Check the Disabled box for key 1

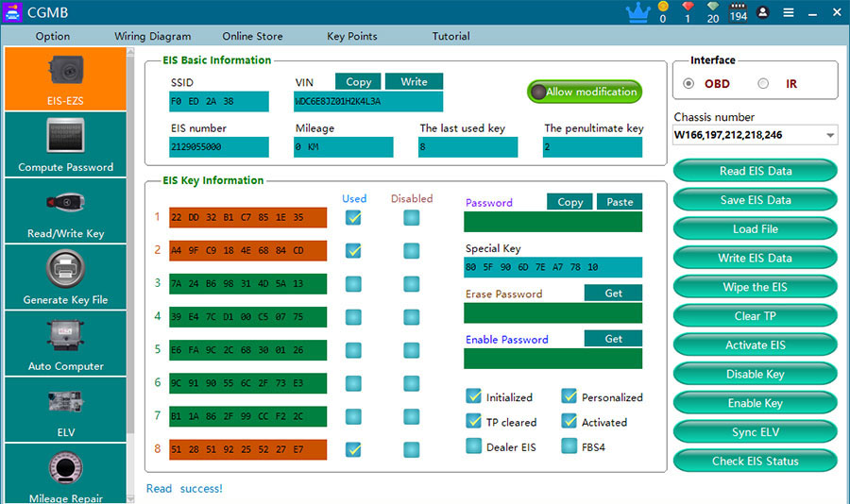click(411, 218)
